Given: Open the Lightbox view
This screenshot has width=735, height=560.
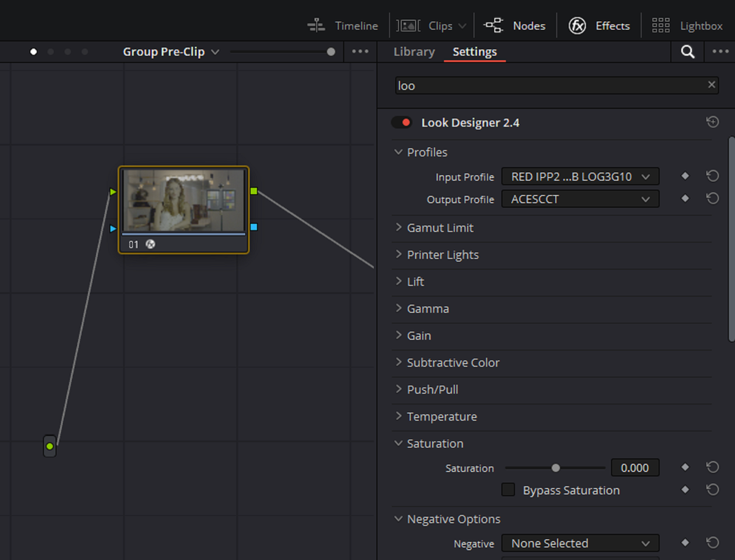Looking at the screenshot, I should (687, 25).
